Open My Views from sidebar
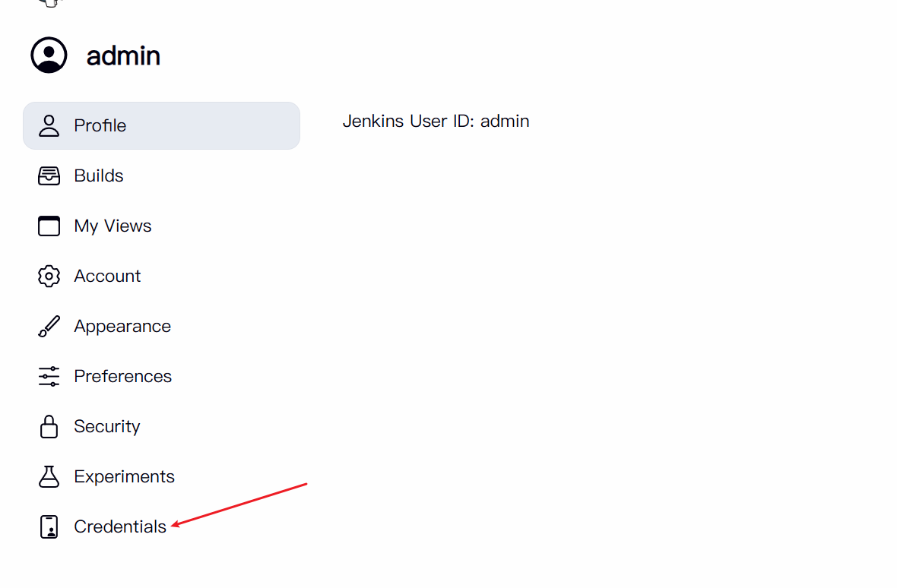The height and width of the screenshot is (588, 897). pyautogui.click(x=161, y=226)
